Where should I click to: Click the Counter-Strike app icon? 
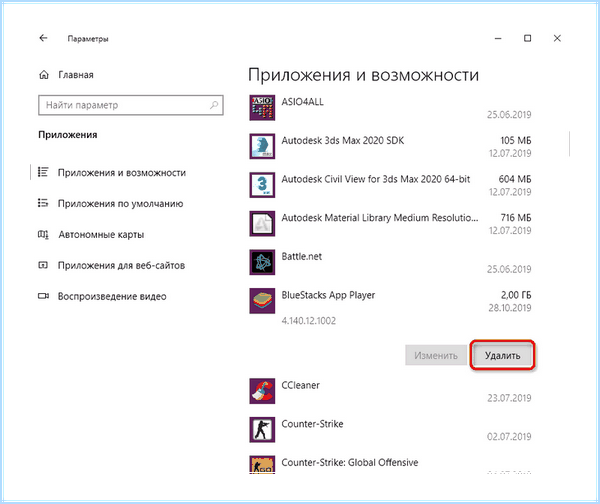(262, 430)
